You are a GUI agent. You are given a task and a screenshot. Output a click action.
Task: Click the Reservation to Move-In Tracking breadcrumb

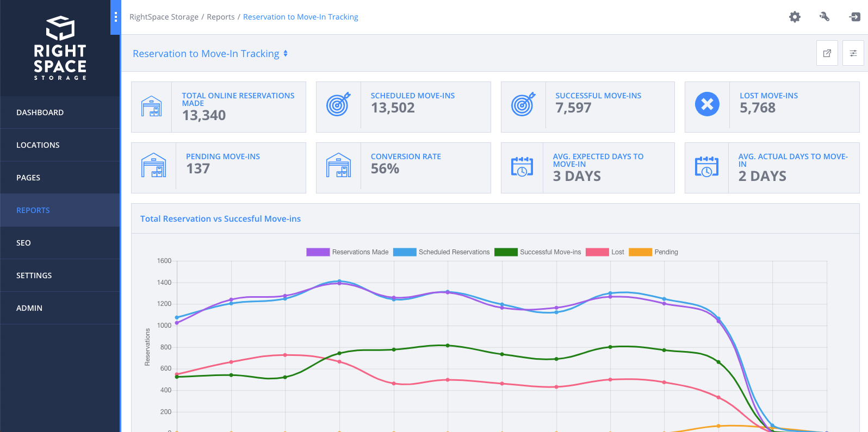301,17
